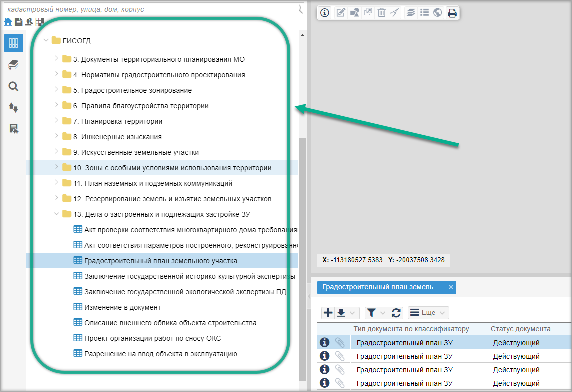
Task: Click the home icon below search field
Action: (x=8, y=22)
